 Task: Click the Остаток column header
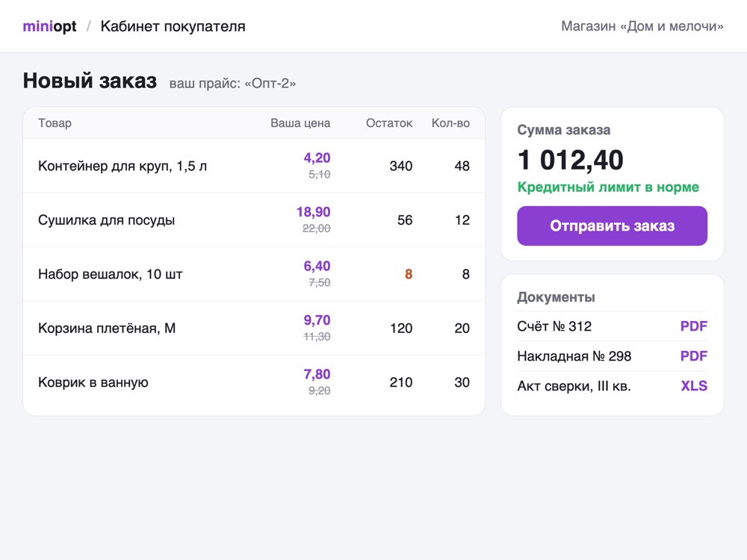pos(389,123)
